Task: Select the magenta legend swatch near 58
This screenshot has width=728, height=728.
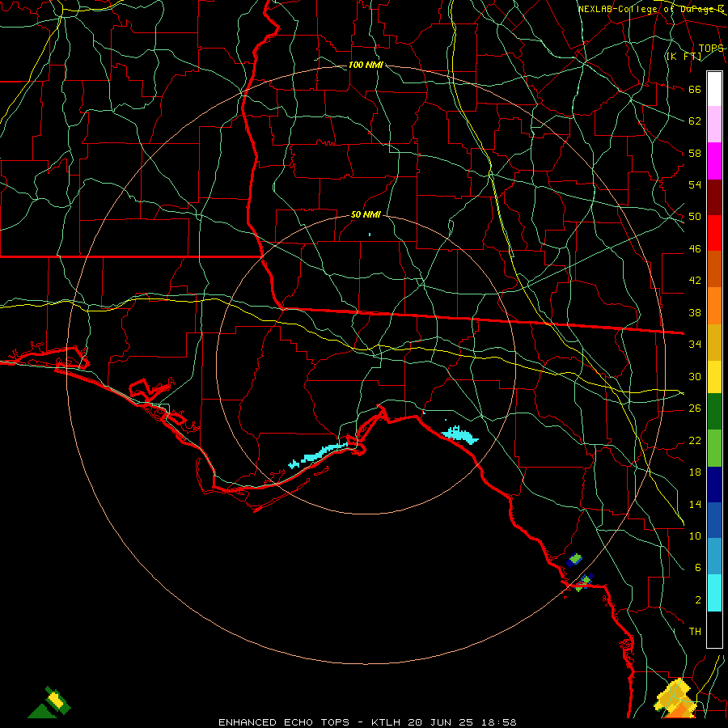Action: (714, 161)
